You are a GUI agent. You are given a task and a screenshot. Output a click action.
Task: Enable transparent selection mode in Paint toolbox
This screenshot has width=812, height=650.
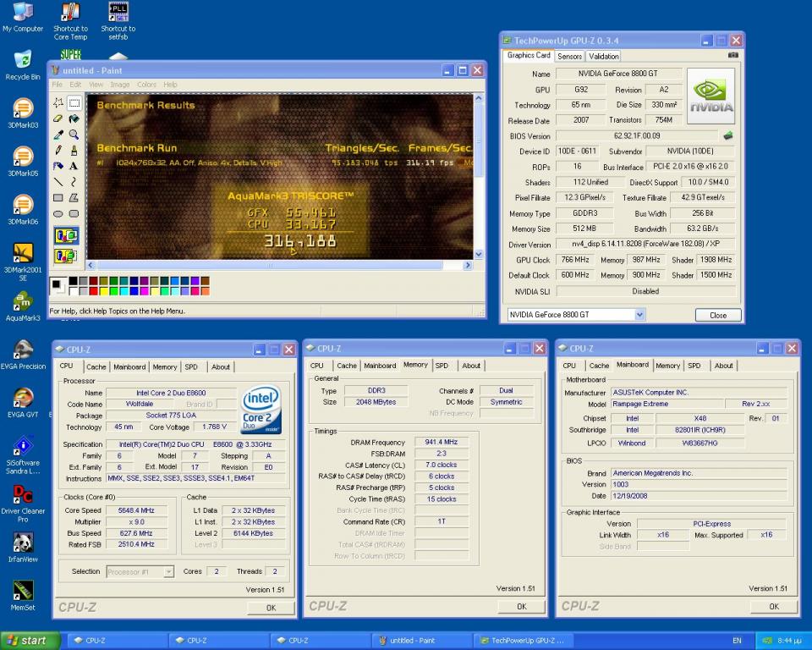pyautogui.click(x=66, y=256)
